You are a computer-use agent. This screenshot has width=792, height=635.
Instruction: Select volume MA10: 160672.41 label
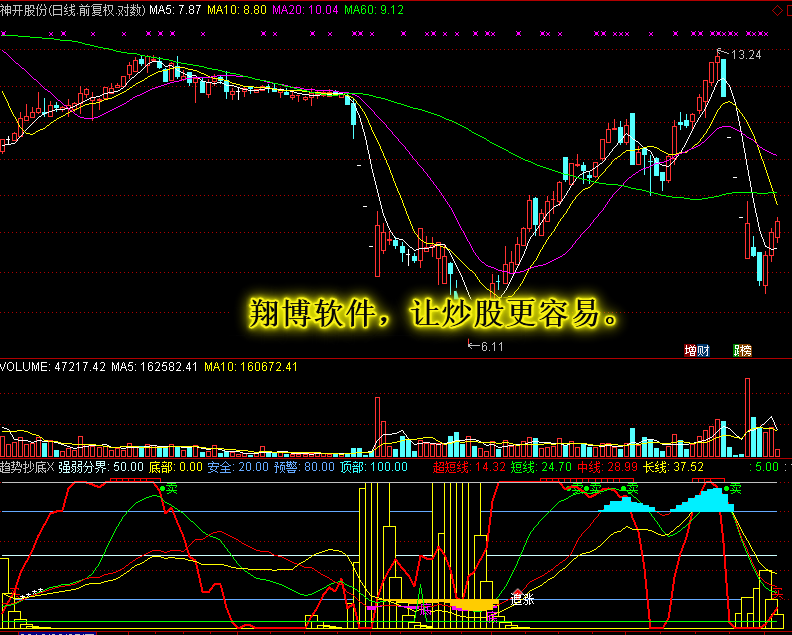[251, 367]
